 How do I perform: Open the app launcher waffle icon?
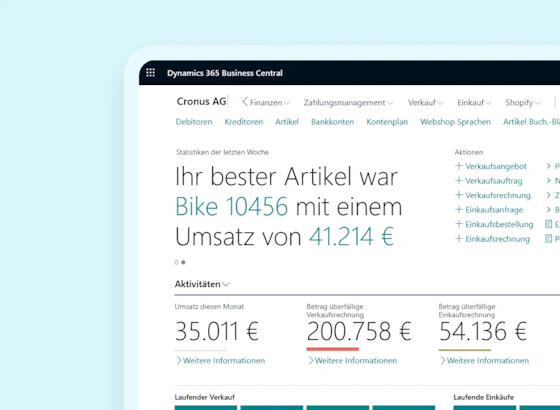point(150,73)
